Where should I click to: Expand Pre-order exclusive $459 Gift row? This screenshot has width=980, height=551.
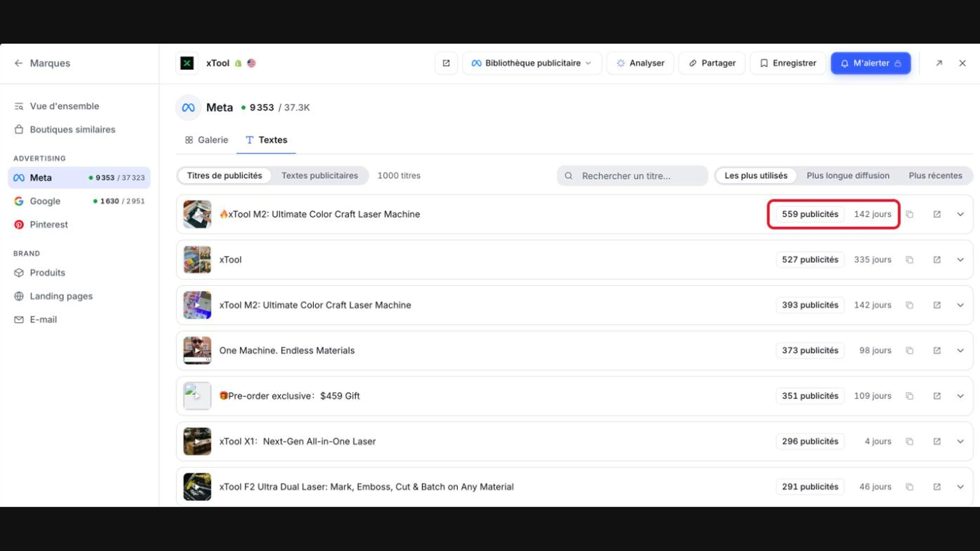961,396
